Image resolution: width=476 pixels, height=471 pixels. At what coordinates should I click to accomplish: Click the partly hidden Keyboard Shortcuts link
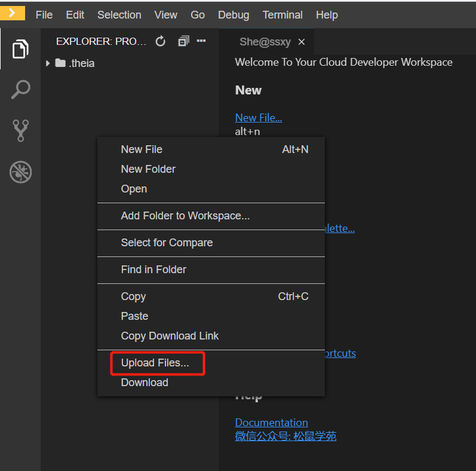coord(340,354)
